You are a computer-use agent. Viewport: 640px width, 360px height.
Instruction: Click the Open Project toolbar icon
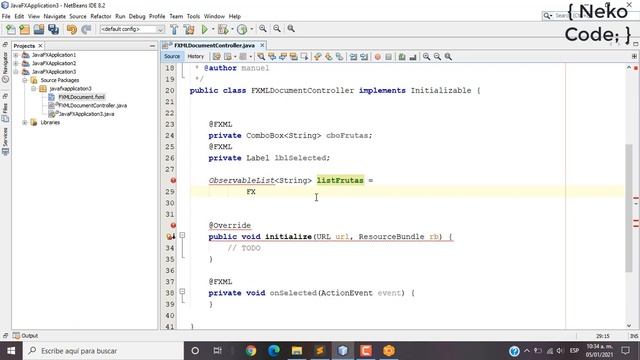(x=39, y=29)
